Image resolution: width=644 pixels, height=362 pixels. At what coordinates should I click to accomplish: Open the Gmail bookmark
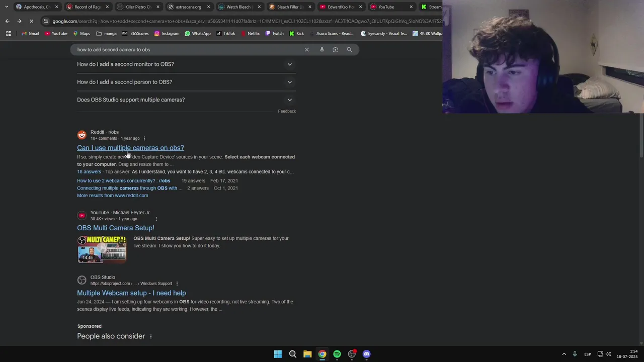click(30, 34)
